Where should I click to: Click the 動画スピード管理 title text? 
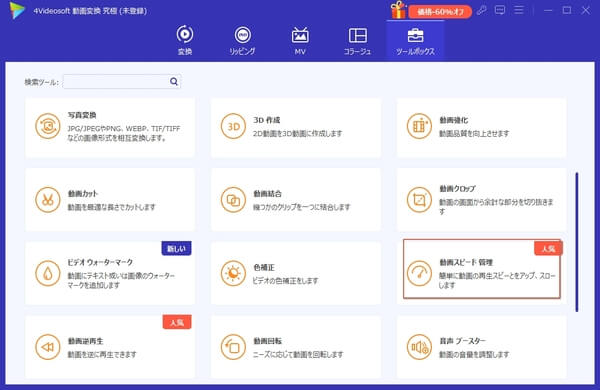point(466,262)
